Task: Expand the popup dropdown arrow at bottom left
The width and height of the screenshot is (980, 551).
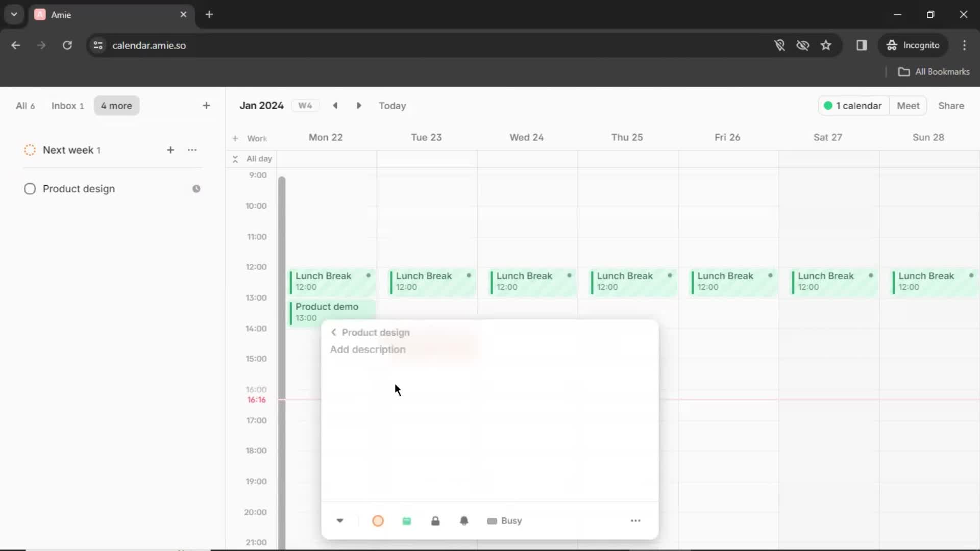Action: 340,521
